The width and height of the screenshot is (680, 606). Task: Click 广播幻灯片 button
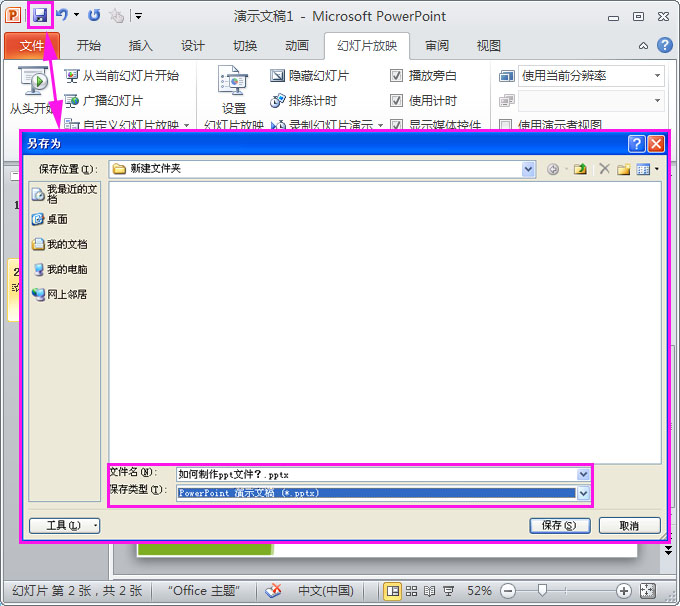coord(104,101)
